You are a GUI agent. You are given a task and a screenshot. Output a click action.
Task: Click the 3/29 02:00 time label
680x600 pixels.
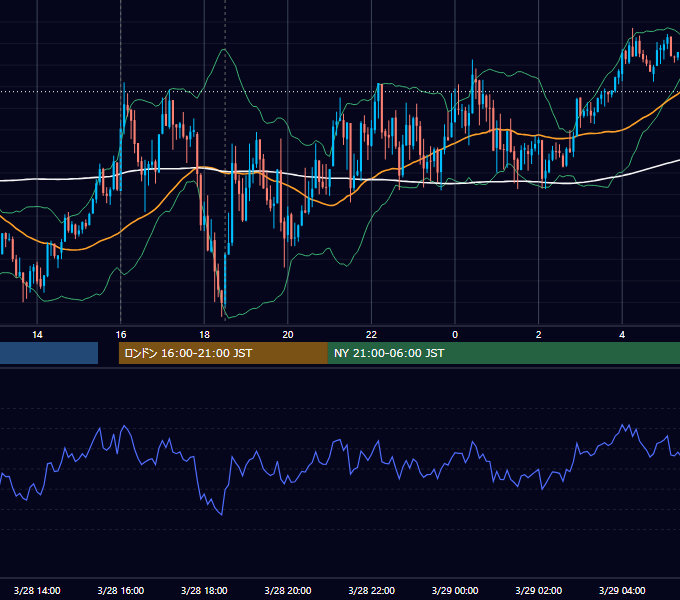pyautogui.click(x=538, y=590)
